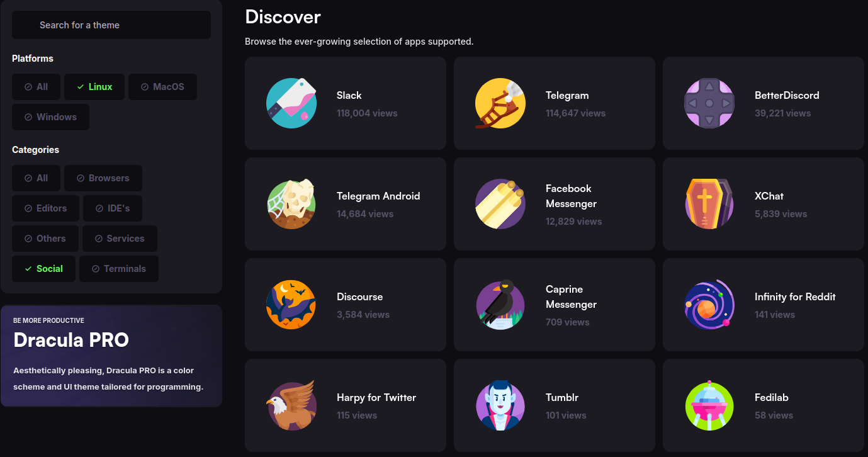Screen dimensions: 868x457
Task: Open the Facebook Messenger theme link
Action: [x=555, y=204]
